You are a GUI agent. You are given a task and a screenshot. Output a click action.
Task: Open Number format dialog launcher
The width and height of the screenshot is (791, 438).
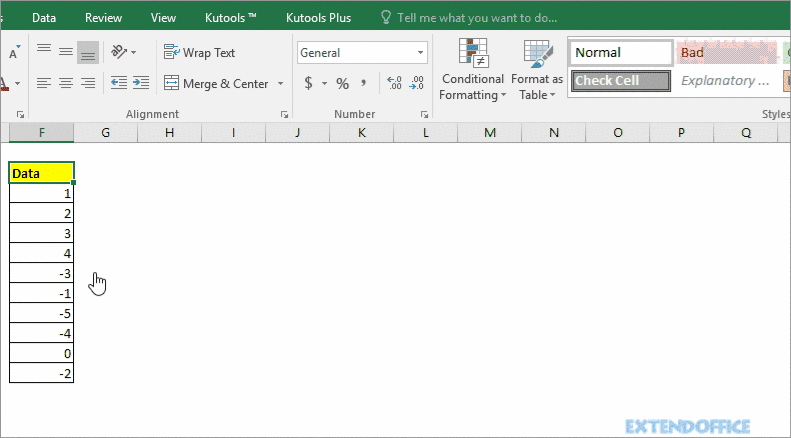coord(424,115)
